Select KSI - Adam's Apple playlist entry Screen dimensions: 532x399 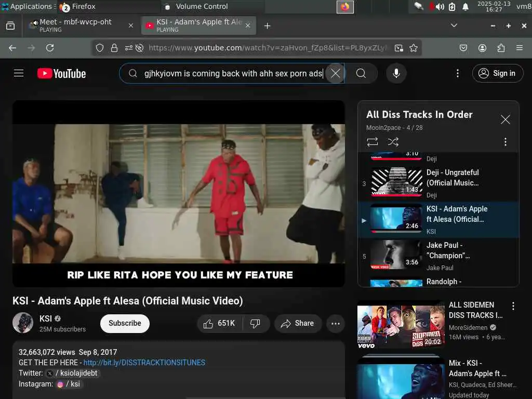[x=438, y=220]
